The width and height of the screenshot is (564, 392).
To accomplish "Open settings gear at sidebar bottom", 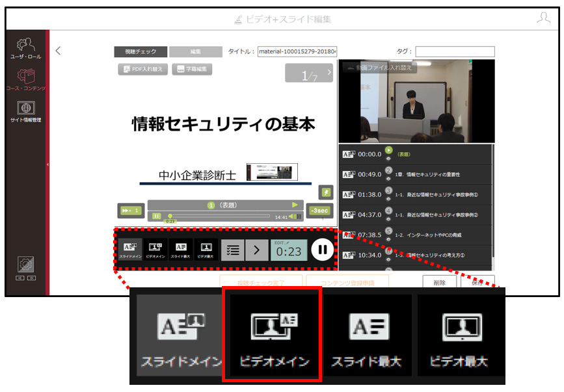I will (x=26, y=265).
